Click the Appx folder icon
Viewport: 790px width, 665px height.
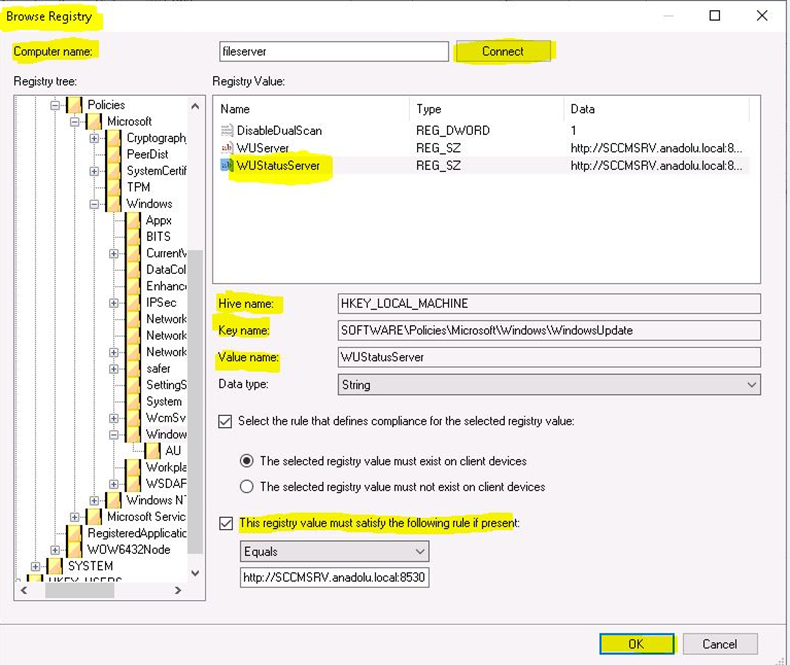(x=134, y=220)
